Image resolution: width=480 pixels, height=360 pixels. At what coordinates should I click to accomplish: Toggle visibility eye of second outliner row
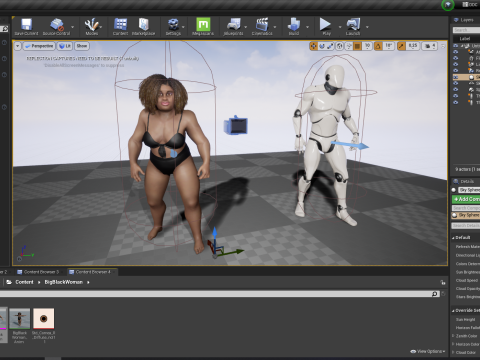click(x=456, y=51)
